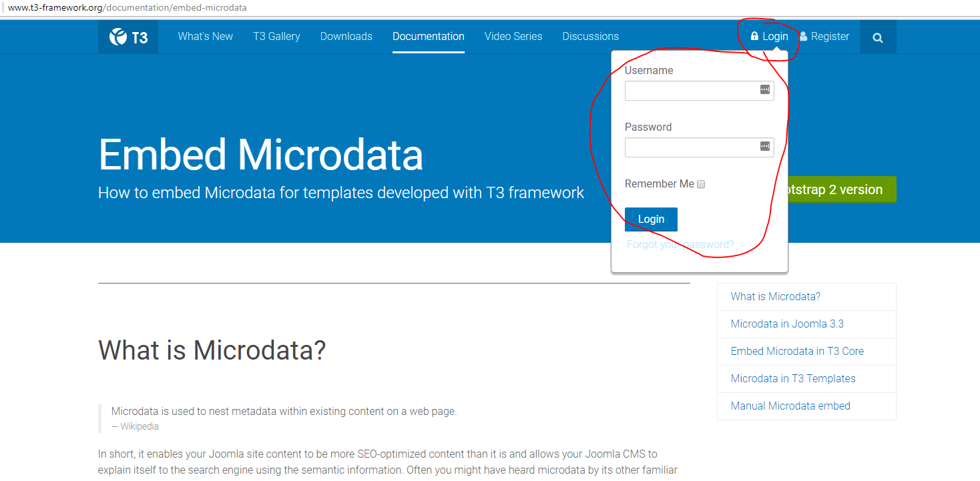Click the Embed Microdata page title

(261, 155)
